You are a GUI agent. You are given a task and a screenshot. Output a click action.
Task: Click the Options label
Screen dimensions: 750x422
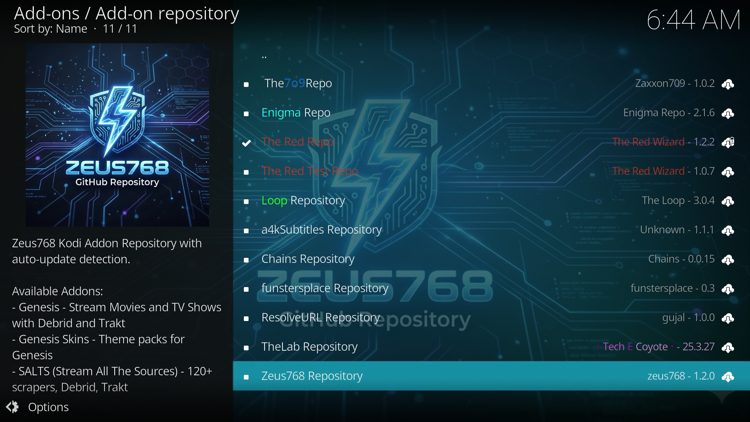[48, 407]
